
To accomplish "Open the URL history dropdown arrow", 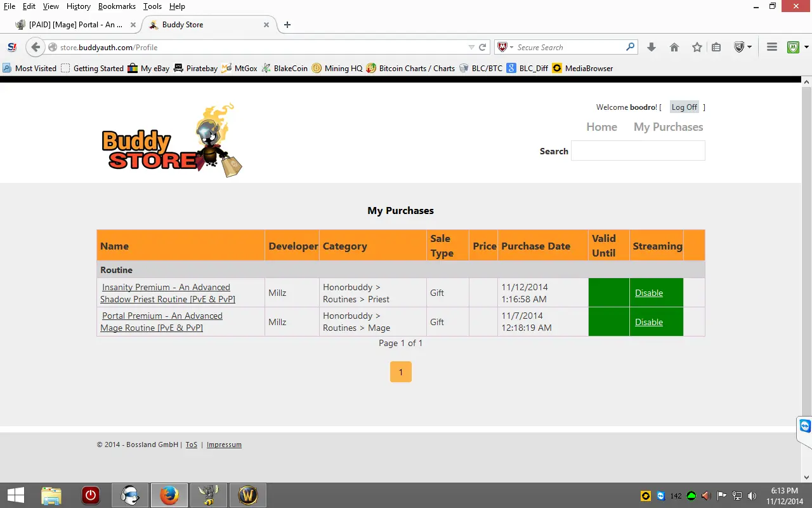I will (x=471, y=47).
